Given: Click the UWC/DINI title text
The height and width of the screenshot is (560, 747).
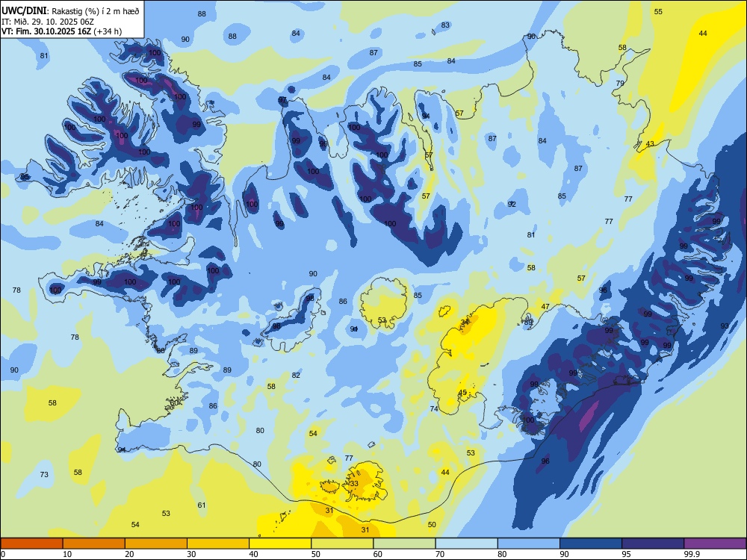Looking at the screenshot, I should [24, 11].
